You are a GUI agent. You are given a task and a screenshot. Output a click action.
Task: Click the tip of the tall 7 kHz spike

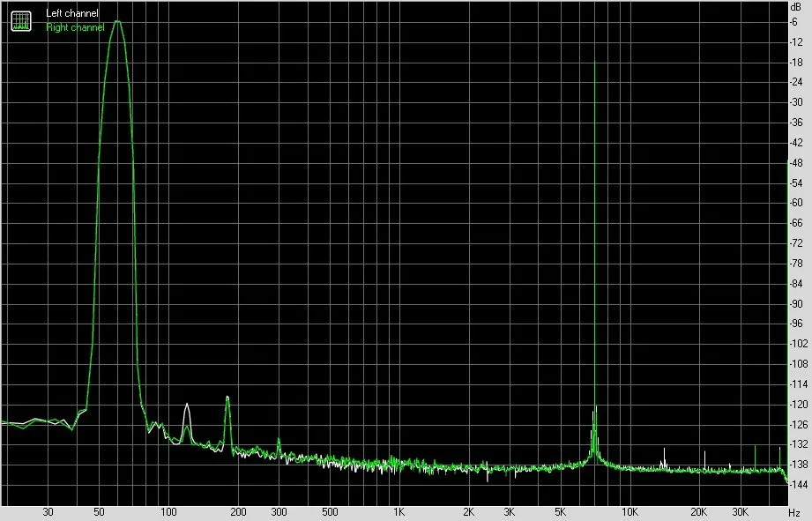point(594,61)
